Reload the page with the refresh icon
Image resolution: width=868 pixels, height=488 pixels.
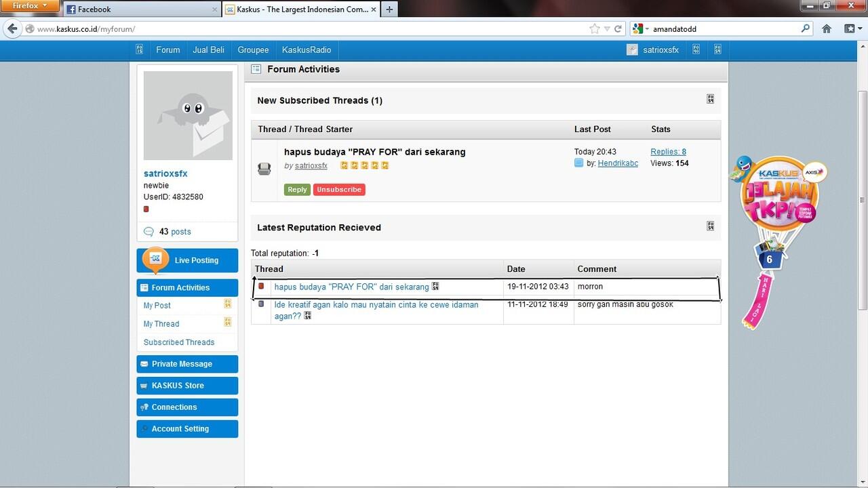click(618, 28)
